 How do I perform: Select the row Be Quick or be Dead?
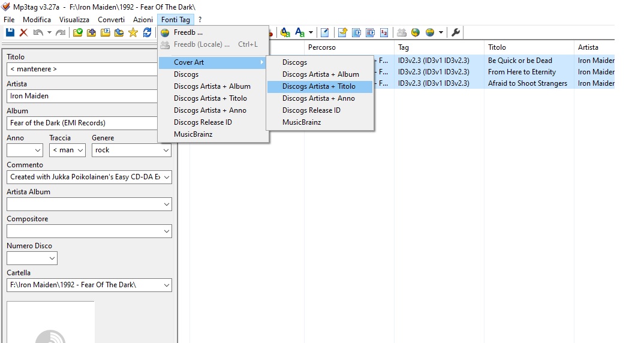494,61
